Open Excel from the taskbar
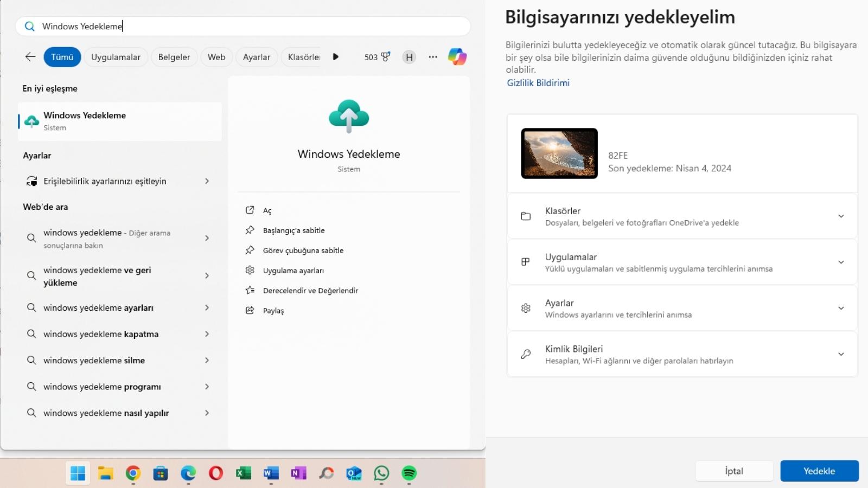This screenshot has height=488, width=868. [x=244, y=473]
